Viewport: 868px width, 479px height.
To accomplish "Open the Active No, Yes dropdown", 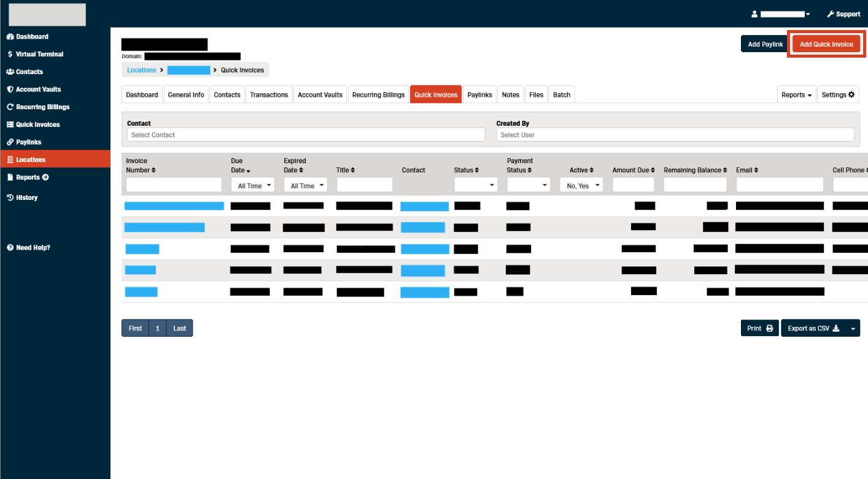I will 581,185.
